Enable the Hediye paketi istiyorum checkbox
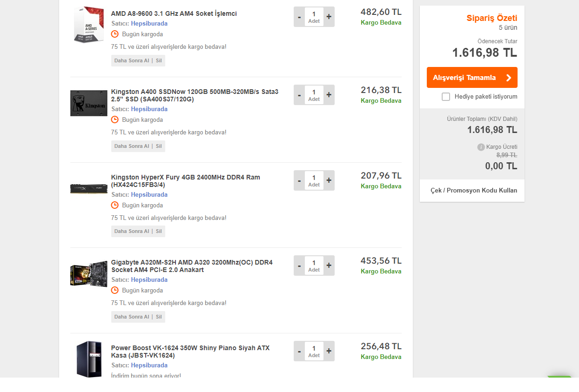This screenshot has height=392, width=579. point(446,97)
